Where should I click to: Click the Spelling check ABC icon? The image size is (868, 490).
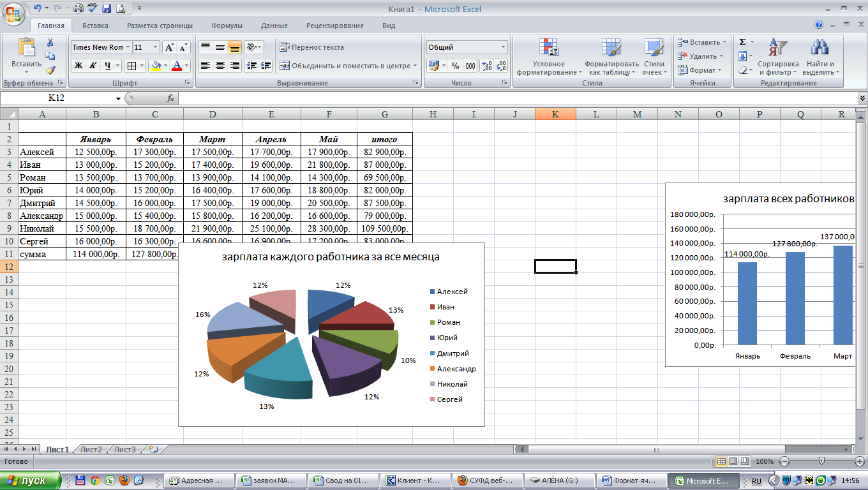pyautogui.click(x=93, y=9)
